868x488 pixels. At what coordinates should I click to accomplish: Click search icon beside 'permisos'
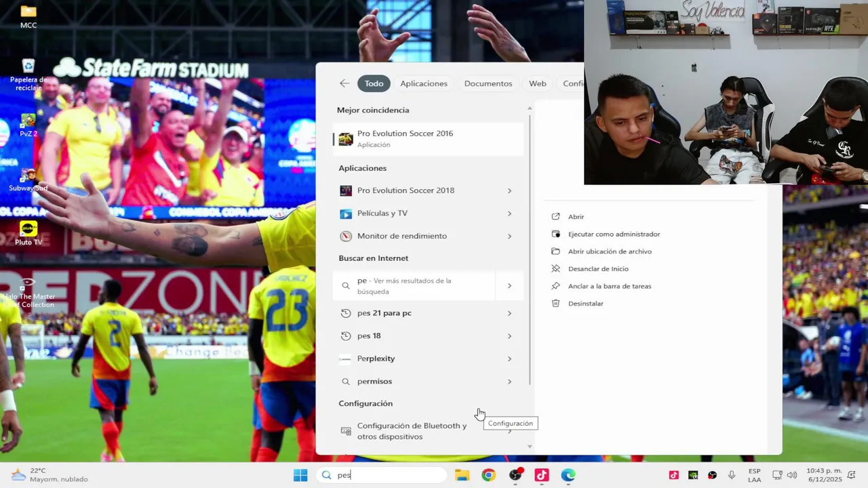coord(346,382)
